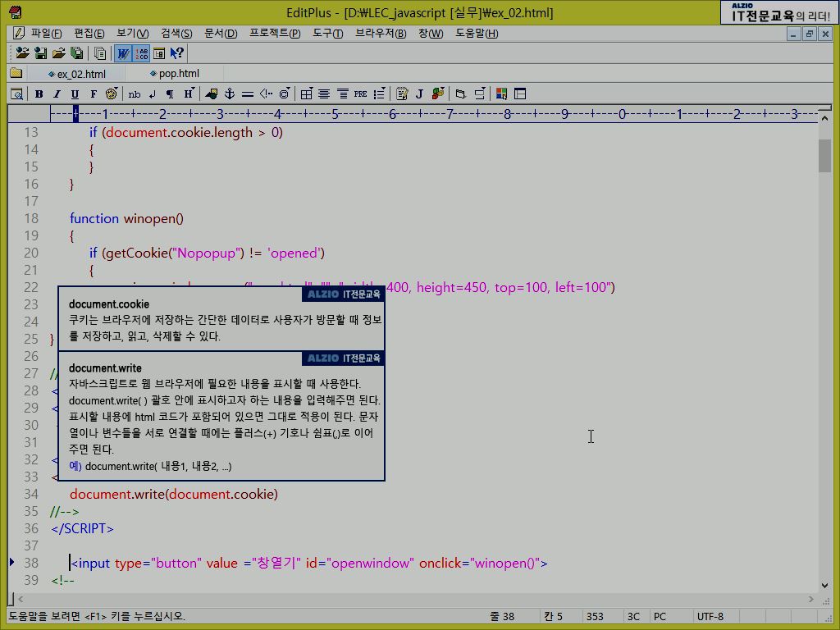Click the blockquote indent icon
Image resolution: width=840 pixels, height=630 pixels.
[x=342, y=94]
